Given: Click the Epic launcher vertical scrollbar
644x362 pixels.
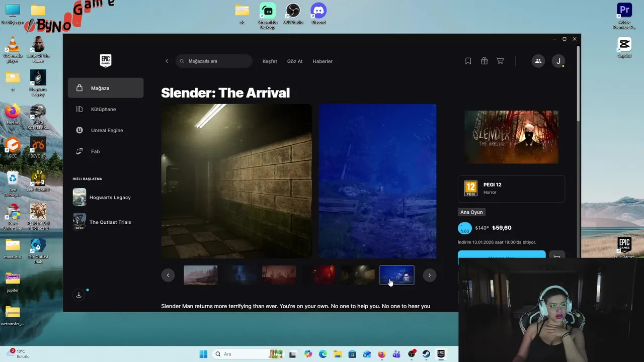Looking at the screenshot, I should pos(579,83).
